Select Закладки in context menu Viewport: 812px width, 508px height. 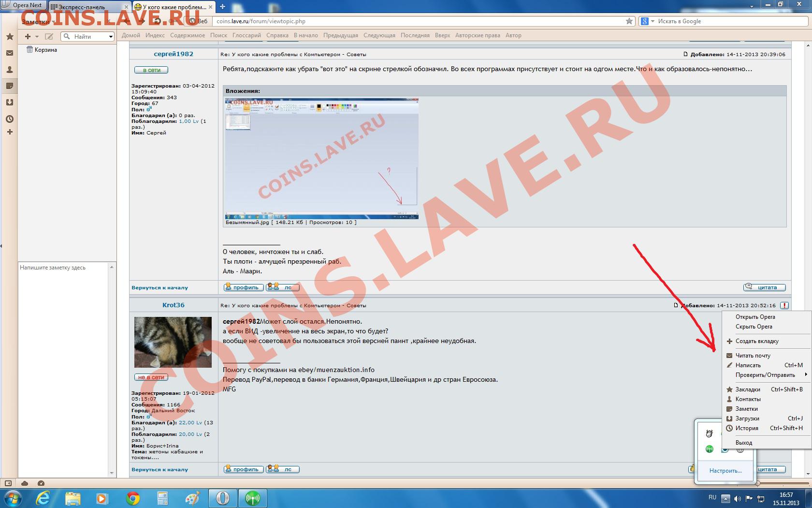click(767, 389)
